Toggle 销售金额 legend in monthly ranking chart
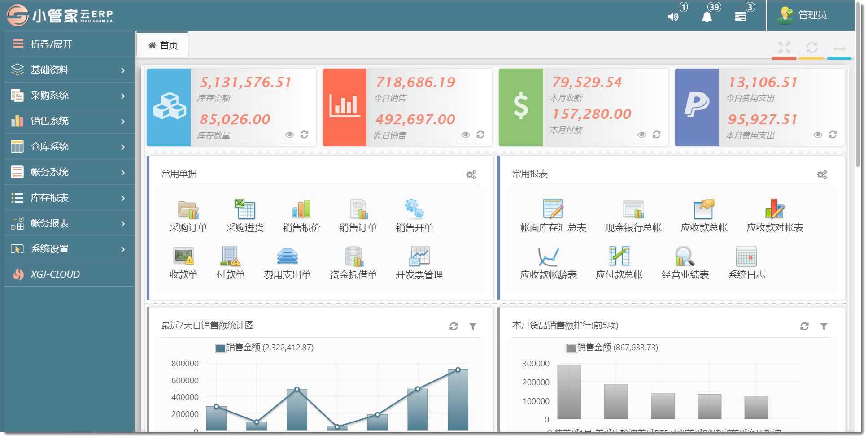Image resolution: width=868 pixels, height=439 pixels. pos(612,348)
